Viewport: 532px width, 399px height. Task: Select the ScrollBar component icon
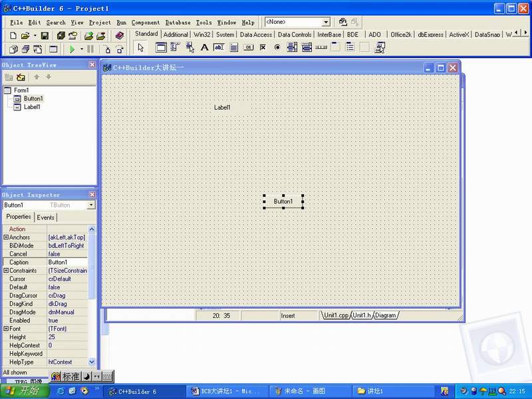pyautogui.click(x=321, y=47)
